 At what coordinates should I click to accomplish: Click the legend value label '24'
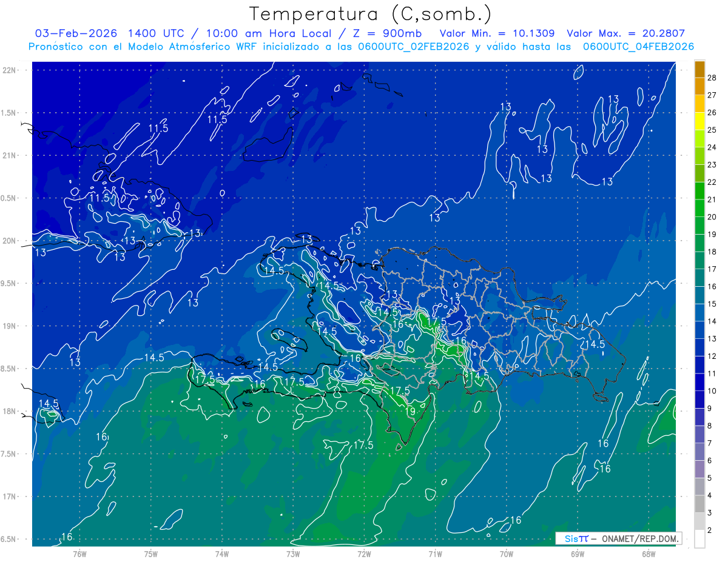712,147
